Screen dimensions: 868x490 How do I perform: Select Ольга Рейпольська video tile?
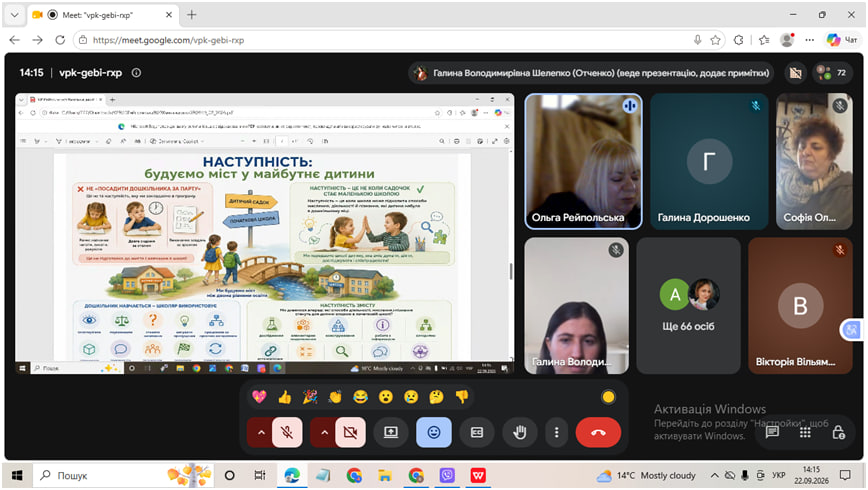583,161
